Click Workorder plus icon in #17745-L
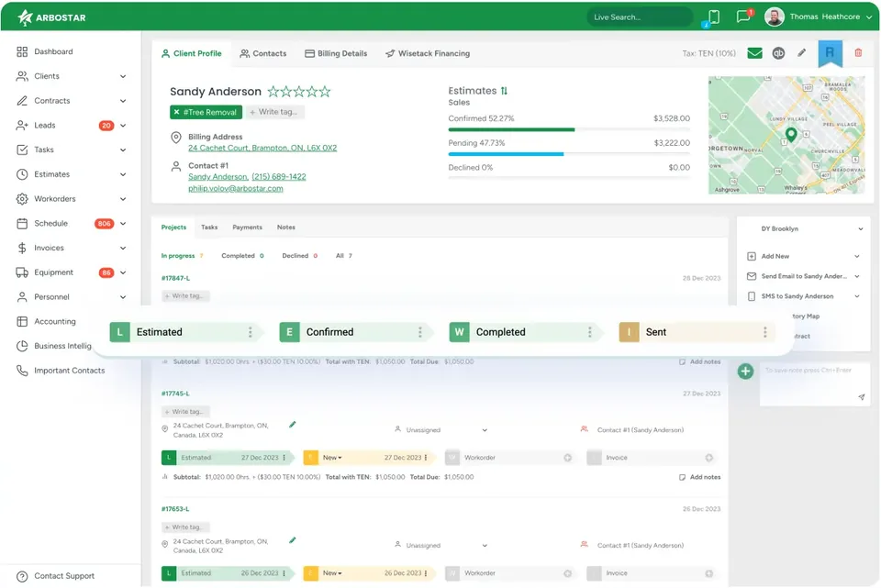 pos(567,458)
